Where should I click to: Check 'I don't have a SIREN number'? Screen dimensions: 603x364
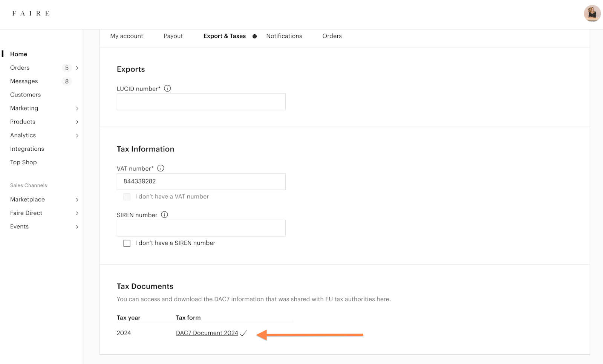[127, 243]
